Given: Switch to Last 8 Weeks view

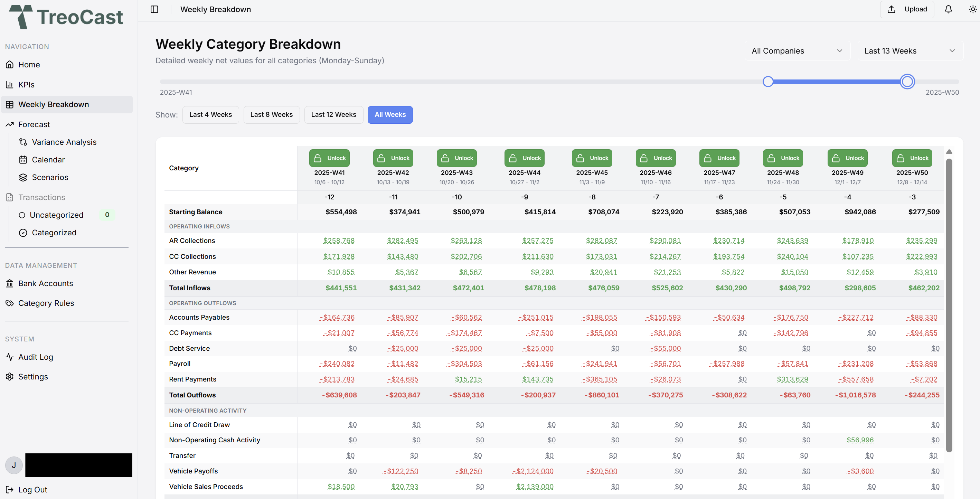Looking at the screenshot, I should [x=271, y=114].
